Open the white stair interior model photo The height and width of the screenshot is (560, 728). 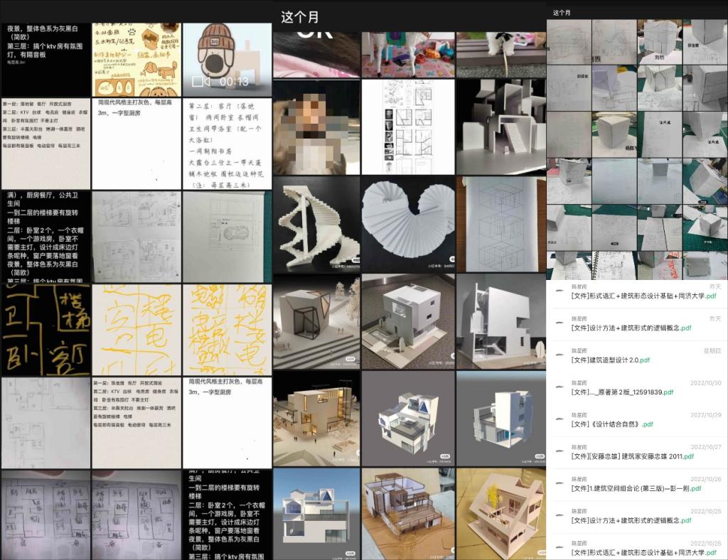(x=500, y=126)
